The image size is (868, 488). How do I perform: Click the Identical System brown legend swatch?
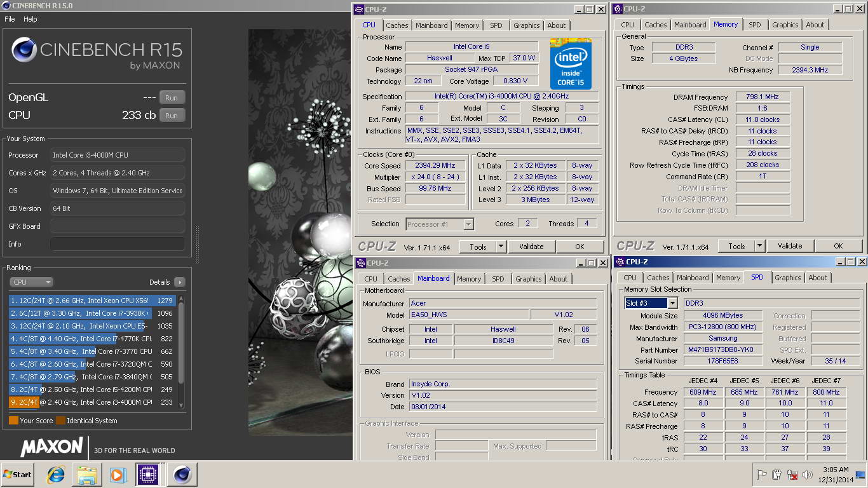[60, 421]
